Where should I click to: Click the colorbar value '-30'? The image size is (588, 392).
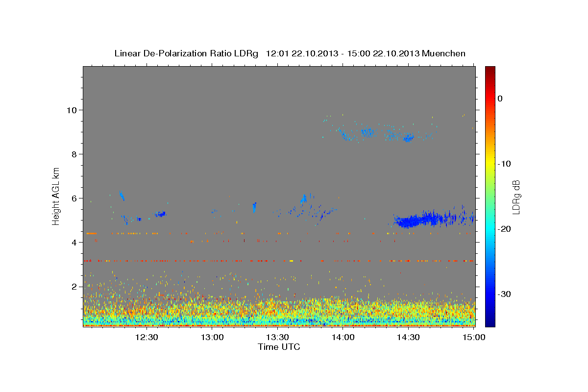(504, 294)
